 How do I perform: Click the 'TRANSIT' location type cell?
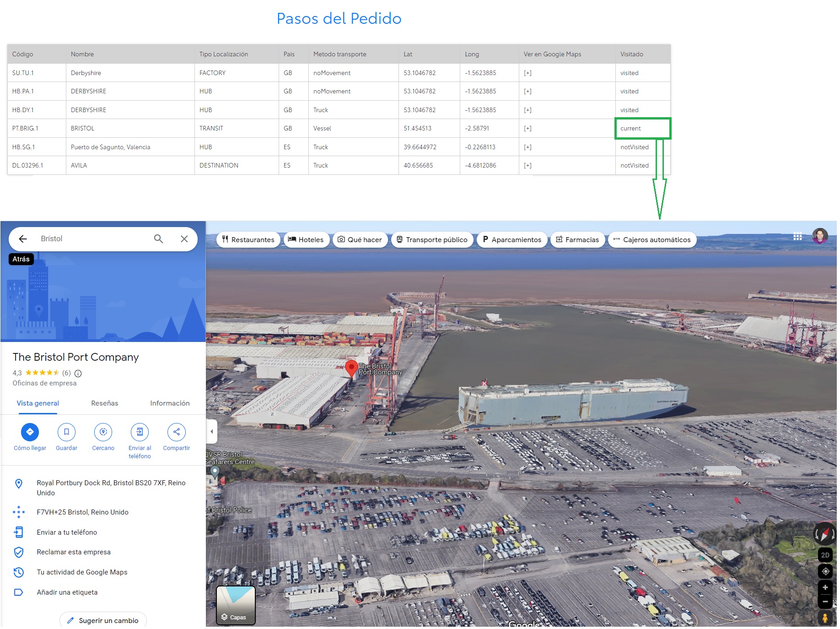coord(237,129)
